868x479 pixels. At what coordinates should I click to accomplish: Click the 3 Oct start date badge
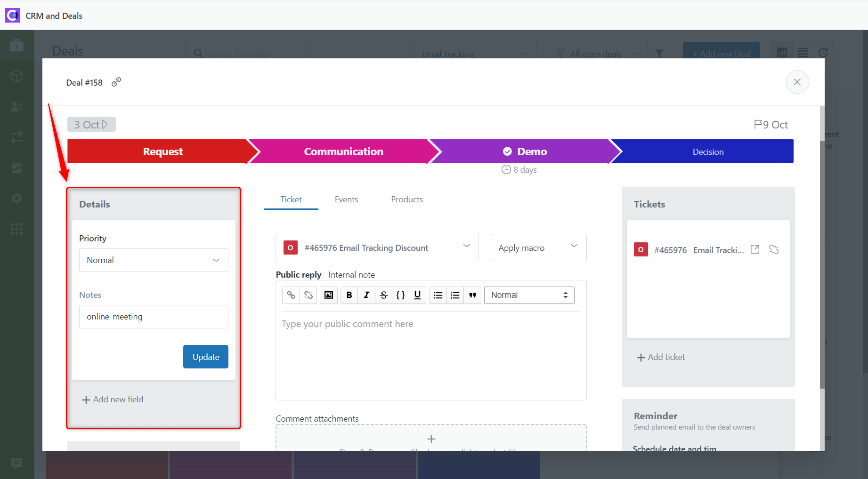[x=91, y=124]
